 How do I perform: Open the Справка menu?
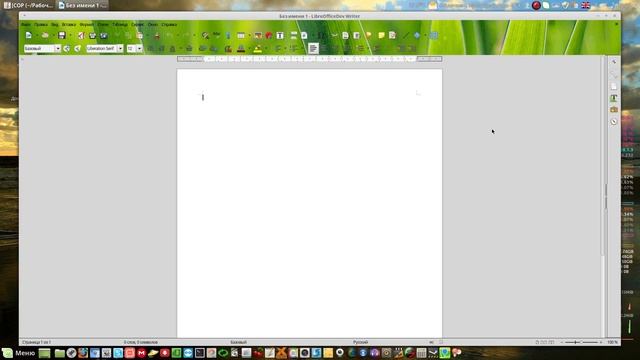click(169, 24)
